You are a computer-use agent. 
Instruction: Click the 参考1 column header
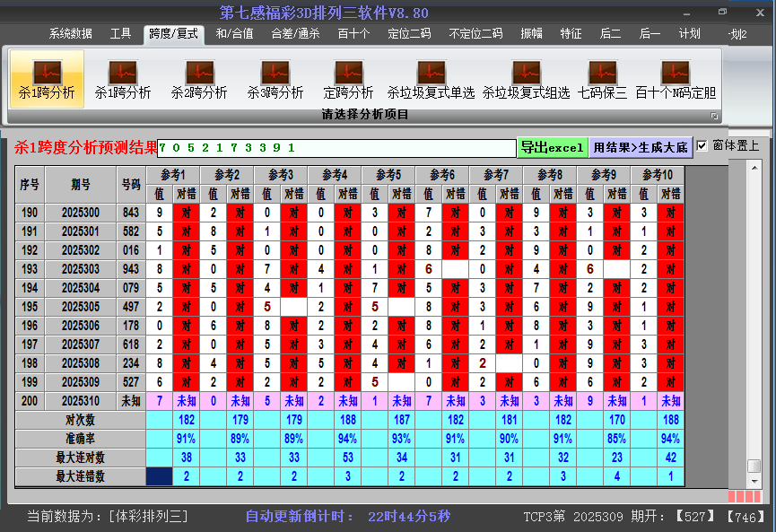pyautogui.click(x=173, y=174)
